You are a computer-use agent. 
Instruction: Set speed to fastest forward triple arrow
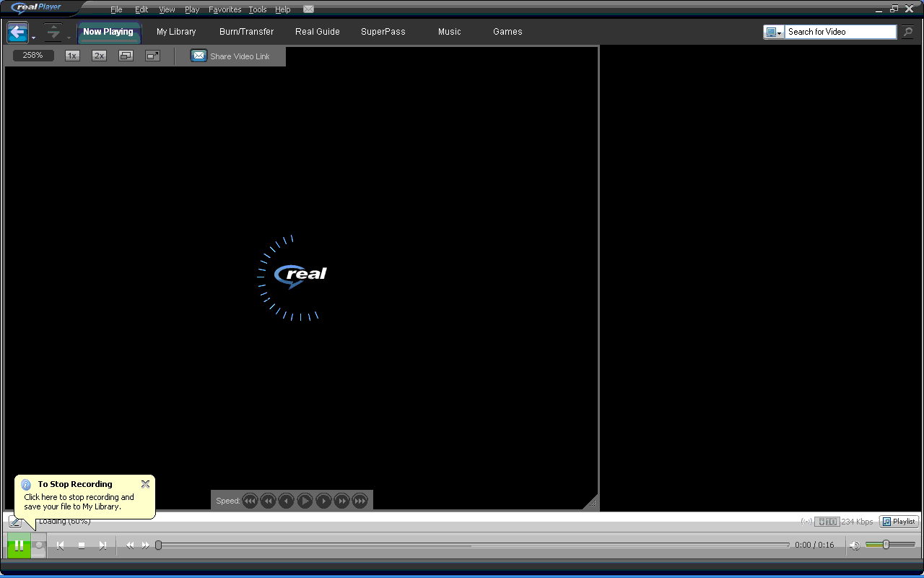pos(359,501)
